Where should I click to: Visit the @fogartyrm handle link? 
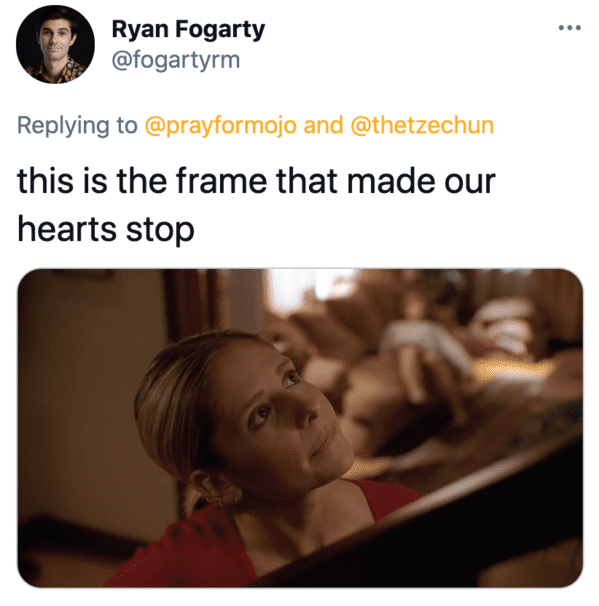pos(176,61)
